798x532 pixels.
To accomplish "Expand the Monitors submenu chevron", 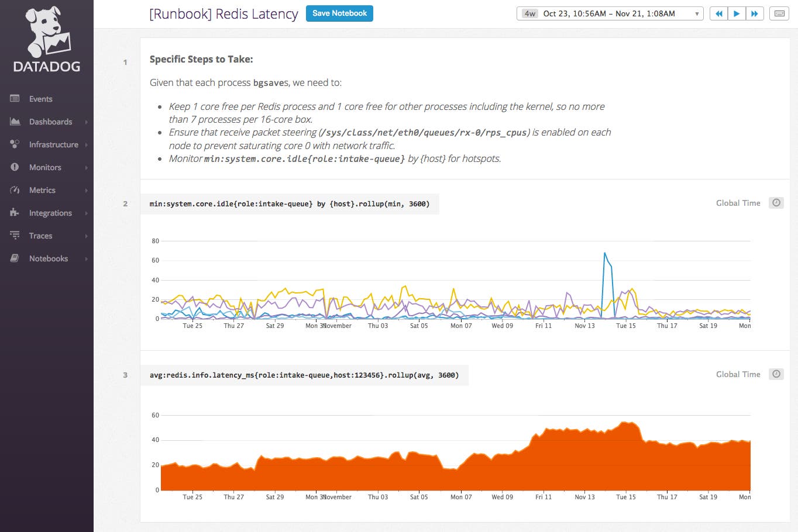I will click(88, 167).
